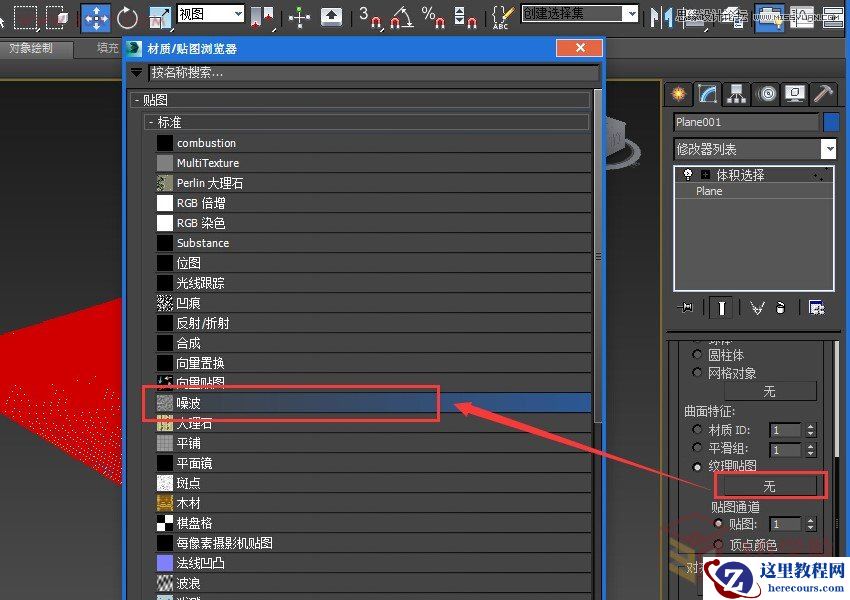Open the Utilities panel hammer icon
The height and width of the screenshot is (600, 850).
823,93
